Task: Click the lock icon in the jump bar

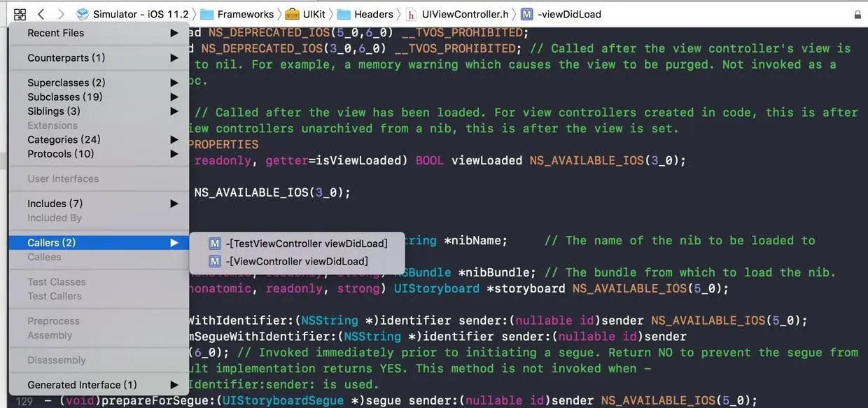Action: (x=857, y=14)
